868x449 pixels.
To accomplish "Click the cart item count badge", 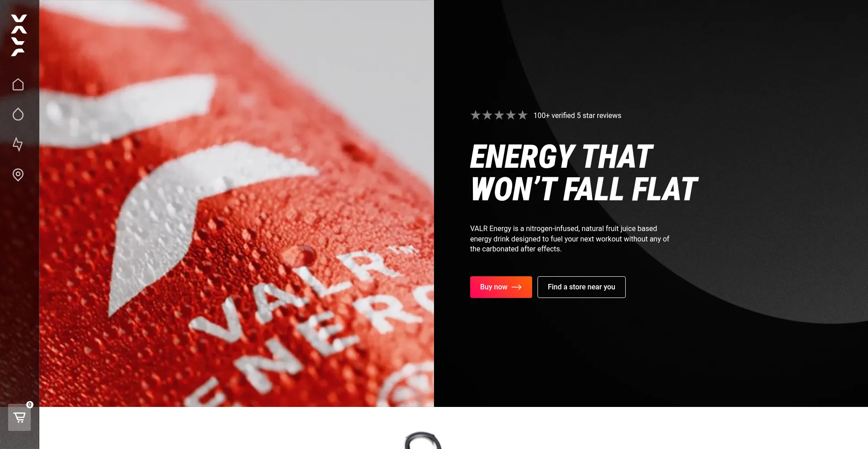I will tap(30, 405).
